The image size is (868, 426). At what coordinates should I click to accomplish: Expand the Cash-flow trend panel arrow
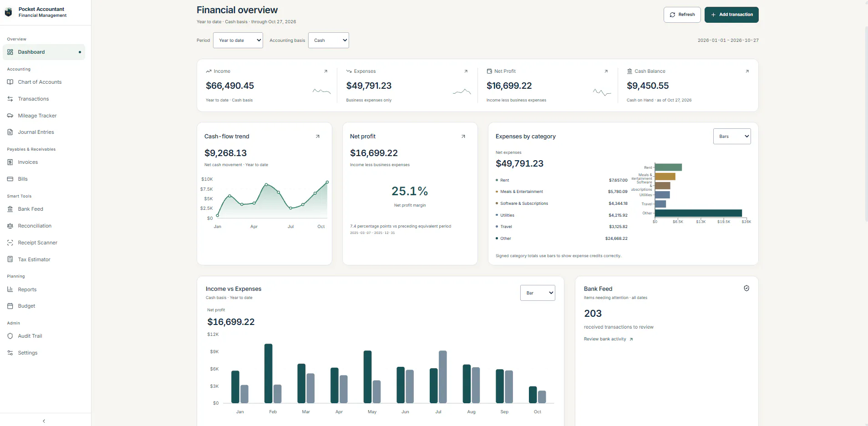pos(318,137)
